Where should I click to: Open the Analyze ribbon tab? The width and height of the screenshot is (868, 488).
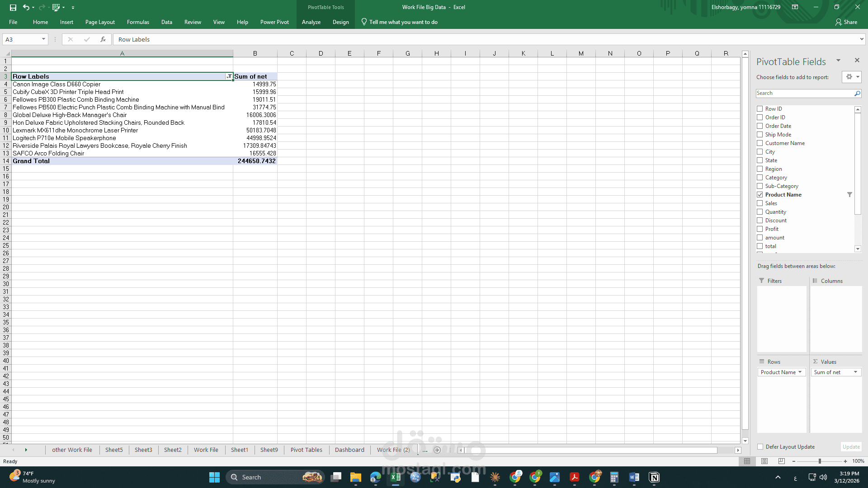(x=311, y=22)
